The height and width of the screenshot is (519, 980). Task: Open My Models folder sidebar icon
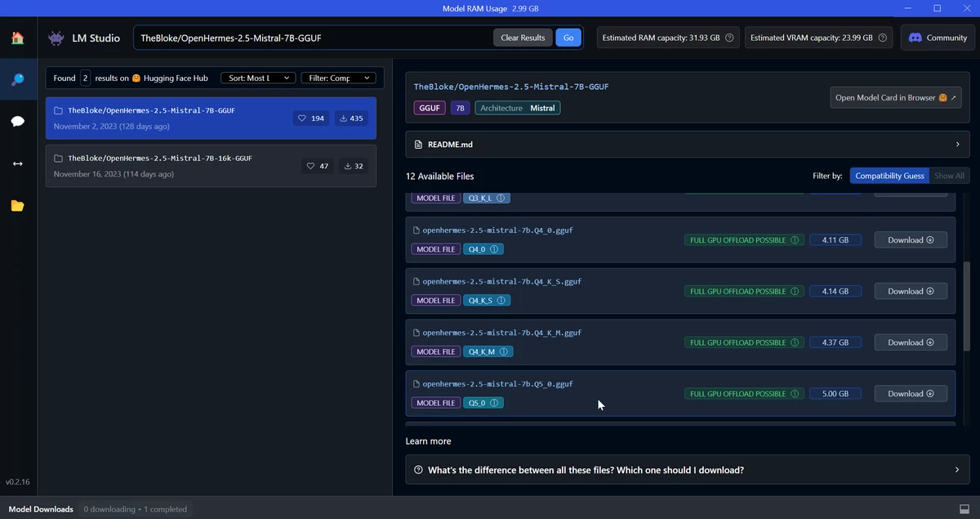coord(17,206)
